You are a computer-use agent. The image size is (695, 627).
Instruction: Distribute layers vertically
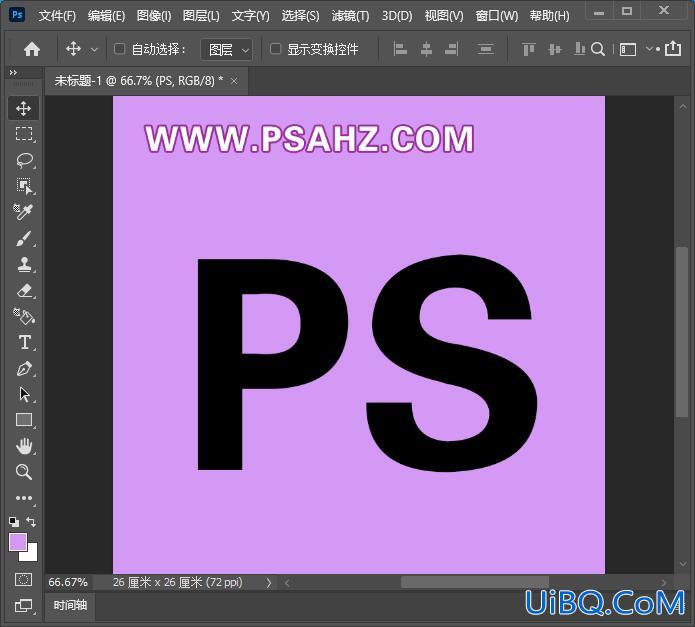click(x=486, y=49)
